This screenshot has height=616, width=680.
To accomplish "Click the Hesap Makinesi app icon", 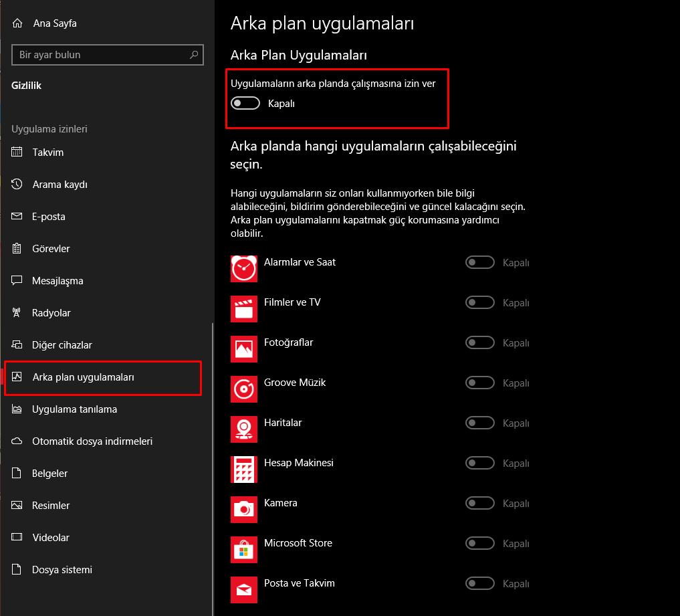I will [244, 470].
